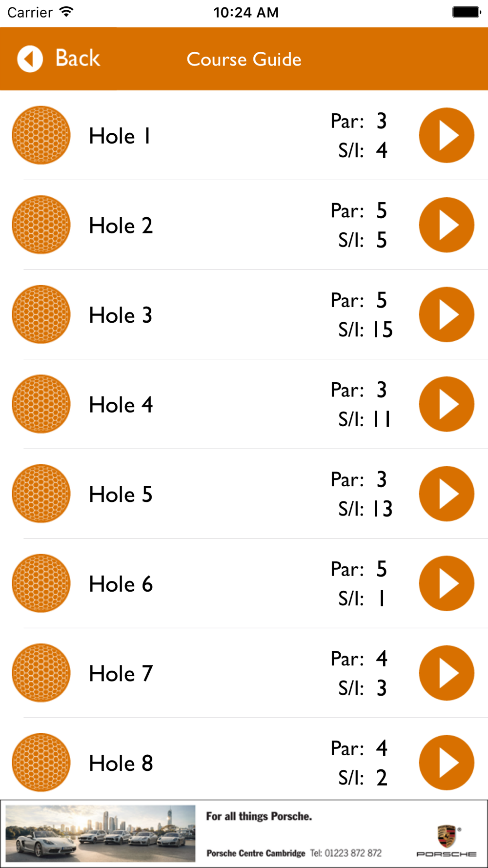Select the Hole 3 golf ball icon

pos(41,314)
